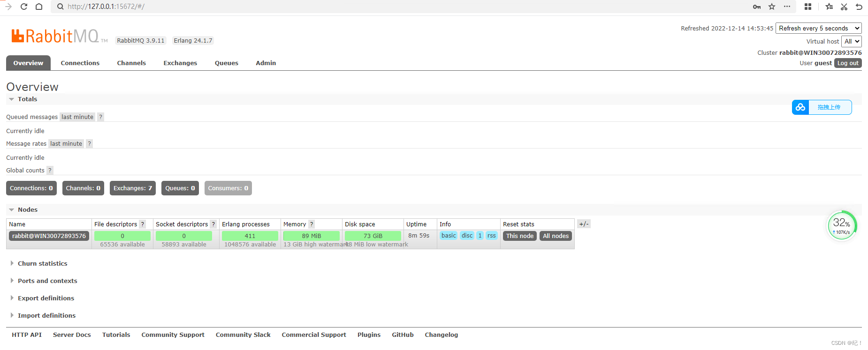Switch to the Connections tab
The image size is (868, 350).
tap(80, 63)
